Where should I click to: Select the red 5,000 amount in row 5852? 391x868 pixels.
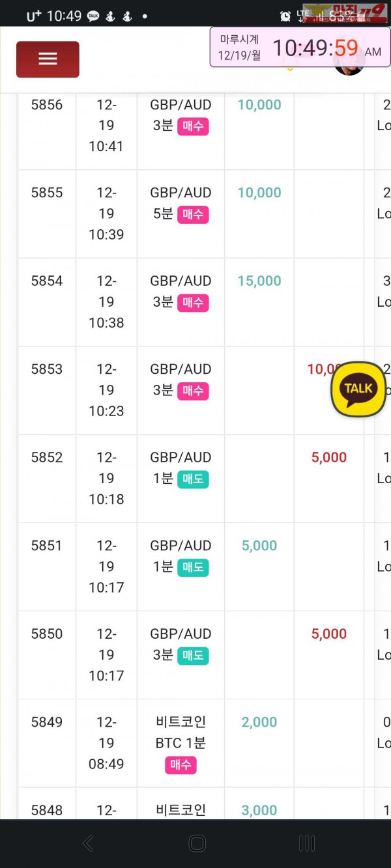(x=329, y=458)
